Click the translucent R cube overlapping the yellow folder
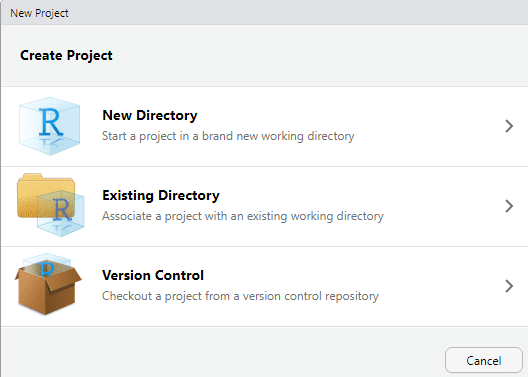Screen dimensions: 528x377 point(61,213)
